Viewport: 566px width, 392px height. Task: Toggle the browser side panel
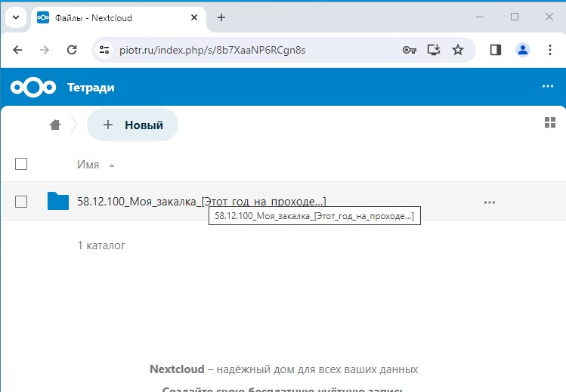pos(496,50)
